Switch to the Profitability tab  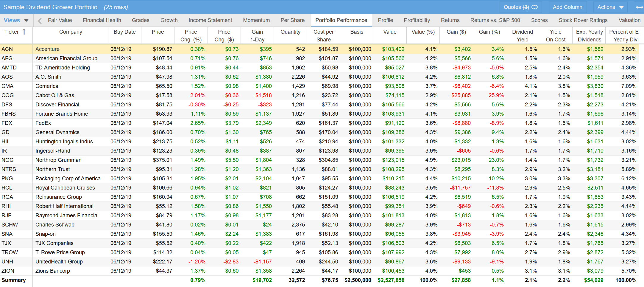(417, 20)
